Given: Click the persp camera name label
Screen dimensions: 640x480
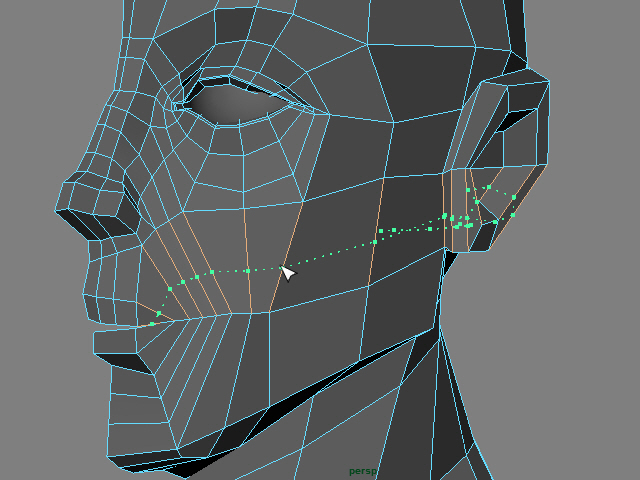Looking at the screenshot, I should click(x=362, y=471).
